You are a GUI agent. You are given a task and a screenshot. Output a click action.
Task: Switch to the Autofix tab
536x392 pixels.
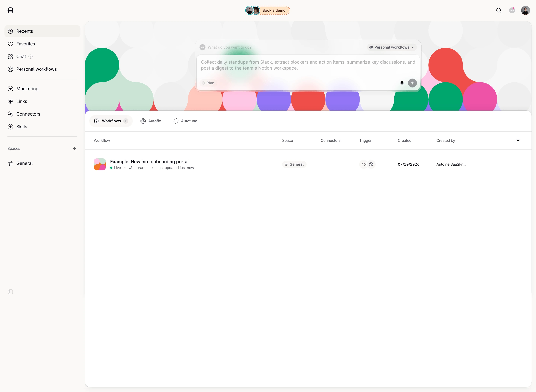click(x=150, y=121)
